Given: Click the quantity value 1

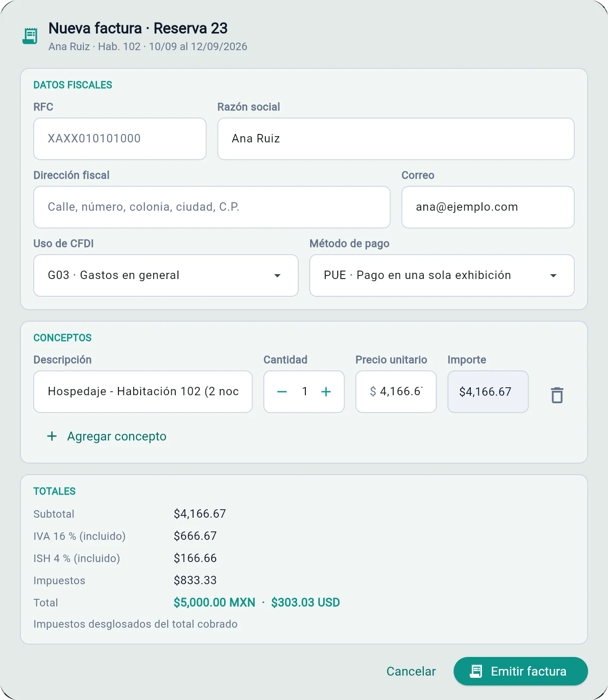Looking at the screenshot, I should 304,391.
